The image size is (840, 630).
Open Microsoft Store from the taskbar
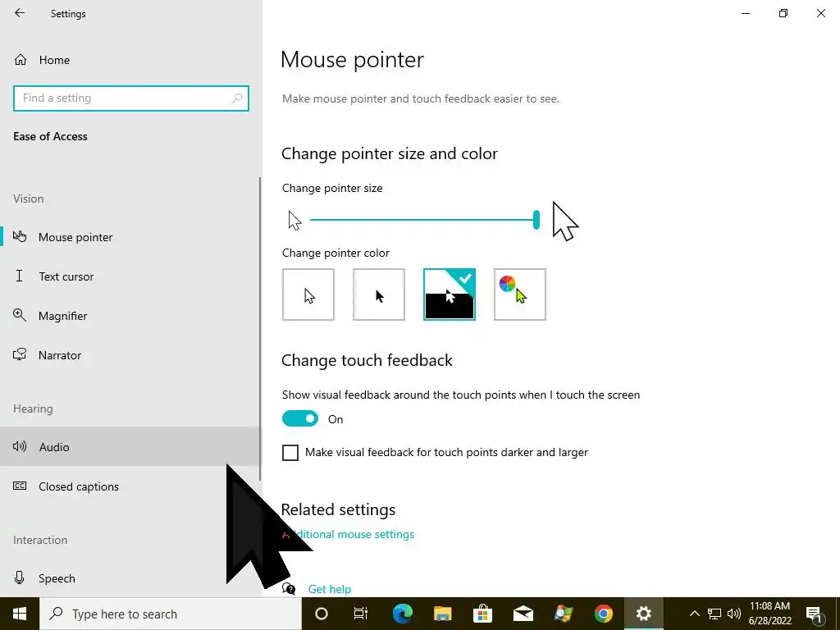point(482,614)
